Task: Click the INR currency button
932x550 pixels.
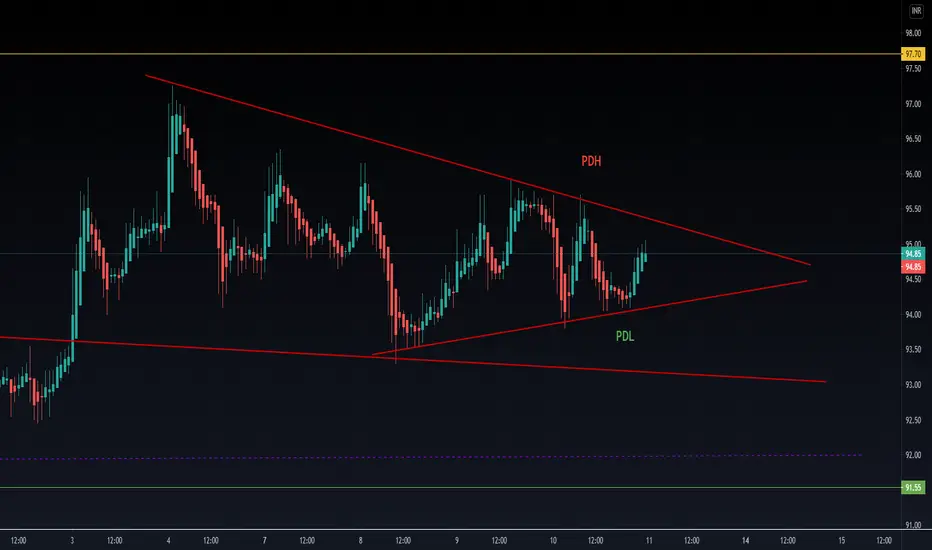Action: tap(916, 11)
